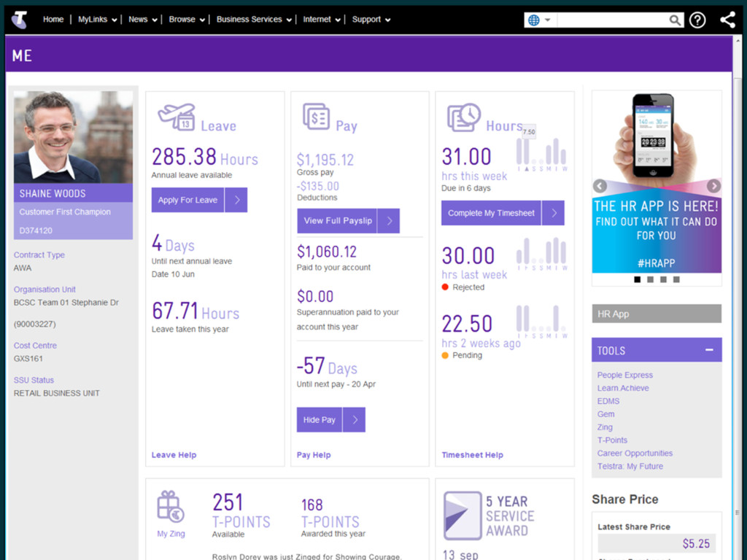
Task: Click the 5 Year Service Award icon
Action: pyautogui.click(x=462, y=516)
